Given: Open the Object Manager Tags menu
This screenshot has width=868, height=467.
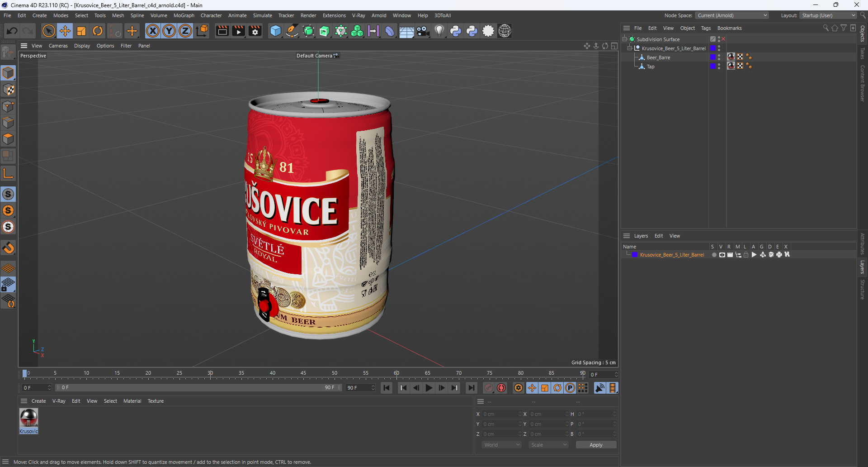Looking at the screenshot, I should [706, 28].
